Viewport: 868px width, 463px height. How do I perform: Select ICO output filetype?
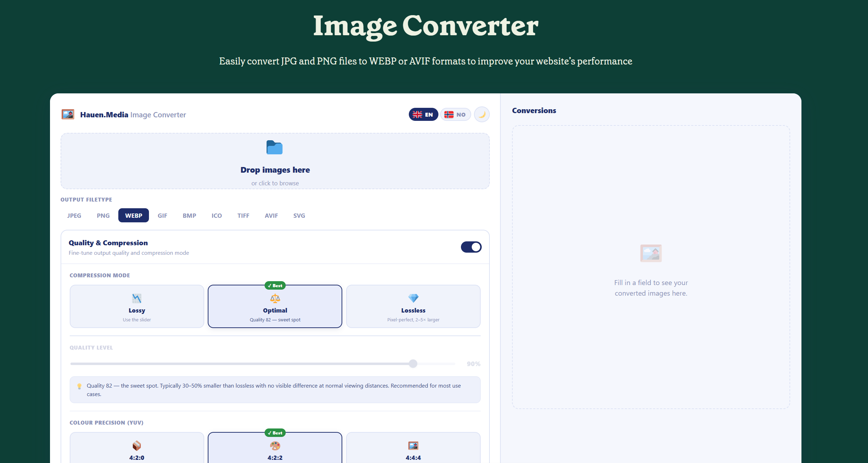click(x=217, y=215)
